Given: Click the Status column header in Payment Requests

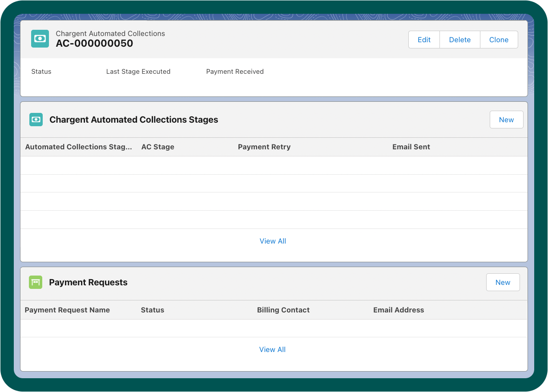Looking at the screenshot, I should point(153,310).
